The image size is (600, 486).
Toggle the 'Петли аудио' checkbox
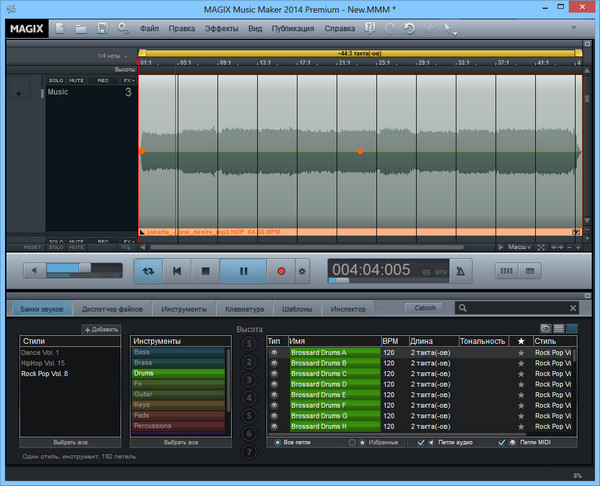tap(420, 441)
